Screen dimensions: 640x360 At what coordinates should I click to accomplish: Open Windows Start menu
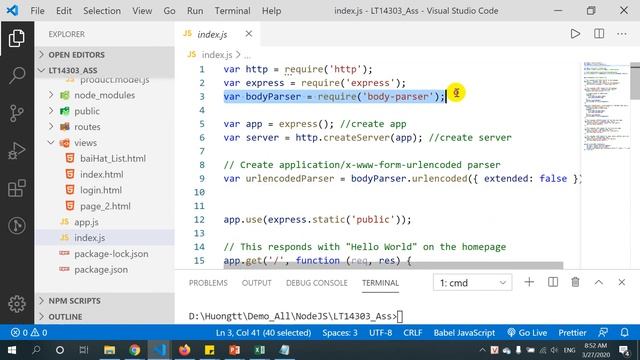click(12, 350)
